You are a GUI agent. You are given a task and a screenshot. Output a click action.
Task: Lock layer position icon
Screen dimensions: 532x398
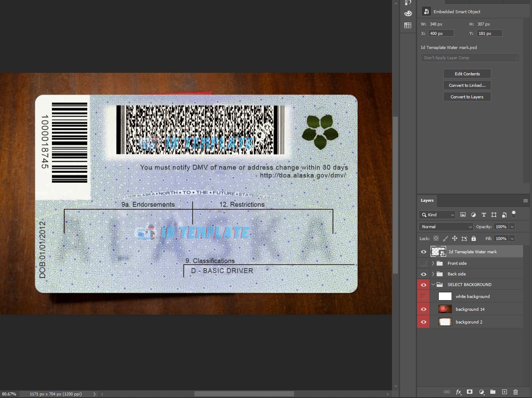click(x=455, y=239)
